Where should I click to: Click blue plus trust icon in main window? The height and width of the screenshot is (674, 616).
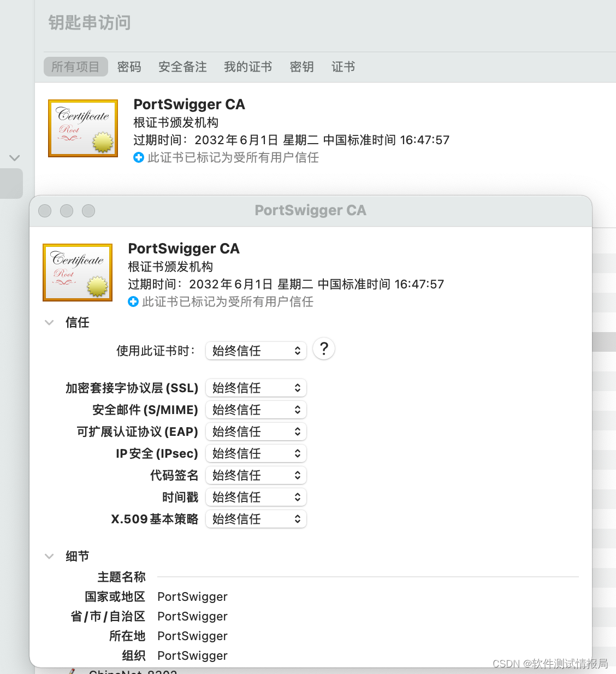[139, 157]
